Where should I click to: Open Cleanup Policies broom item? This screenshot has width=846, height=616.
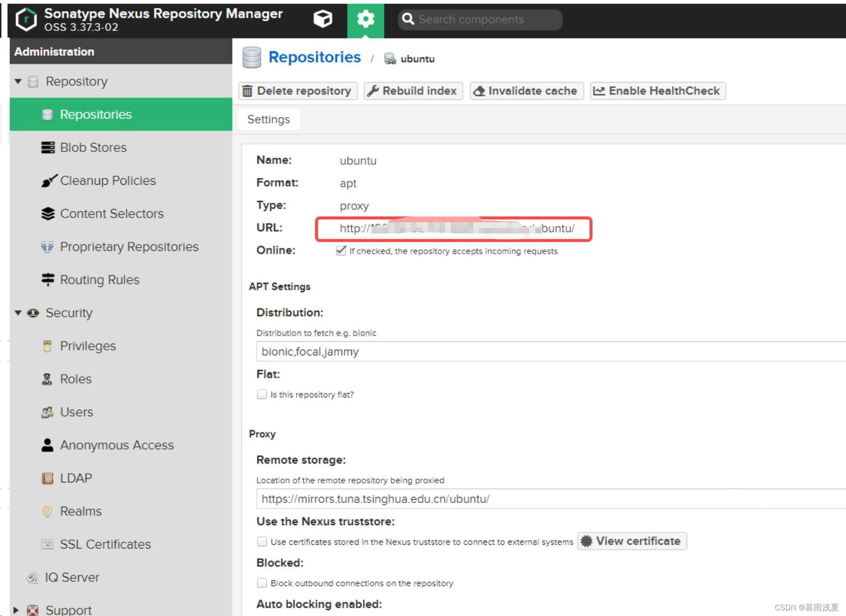[x=107, y=180]
